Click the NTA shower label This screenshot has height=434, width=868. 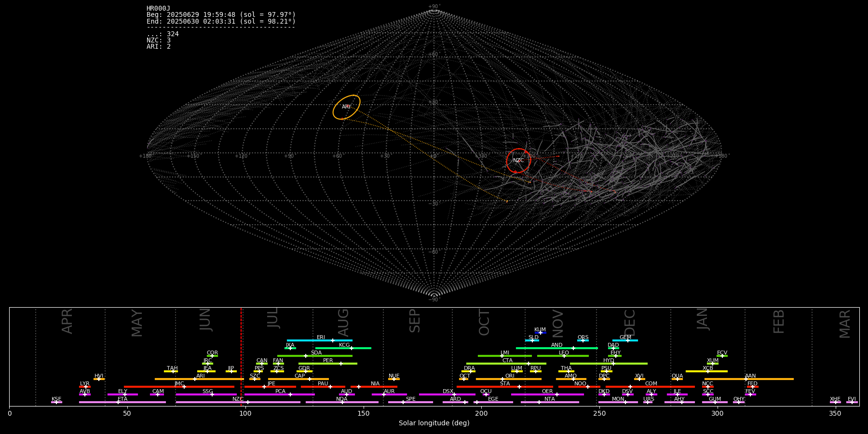pyautogui.click(x=550, y=399)
